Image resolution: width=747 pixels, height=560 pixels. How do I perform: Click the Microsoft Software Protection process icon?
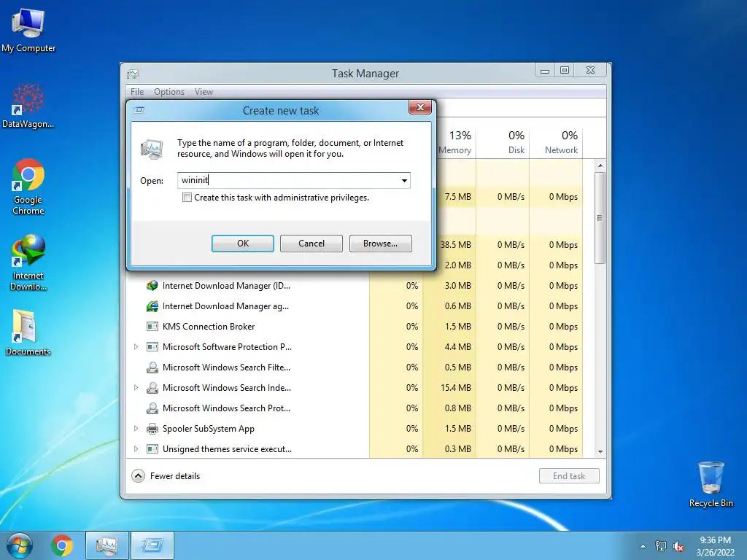[152, 347]
